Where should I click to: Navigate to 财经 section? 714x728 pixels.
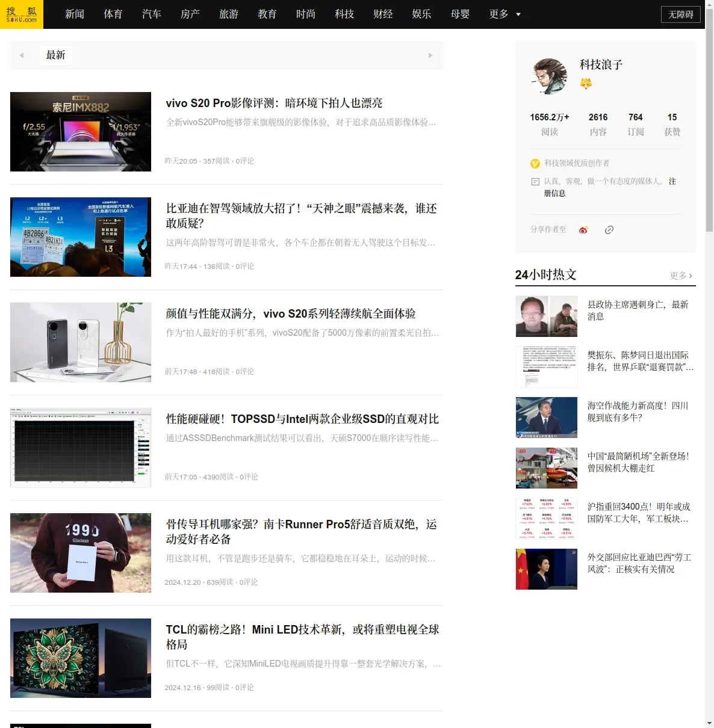(x=383, y=14)
